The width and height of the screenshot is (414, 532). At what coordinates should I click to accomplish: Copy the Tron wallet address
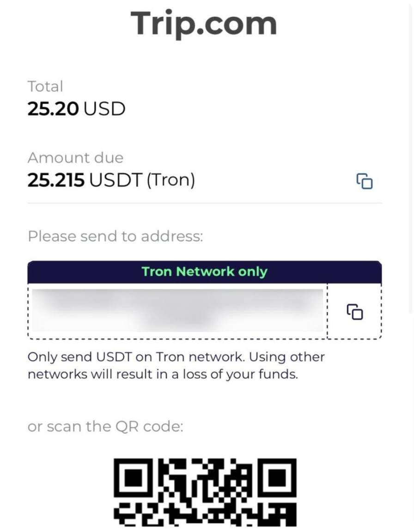point(354,312)
